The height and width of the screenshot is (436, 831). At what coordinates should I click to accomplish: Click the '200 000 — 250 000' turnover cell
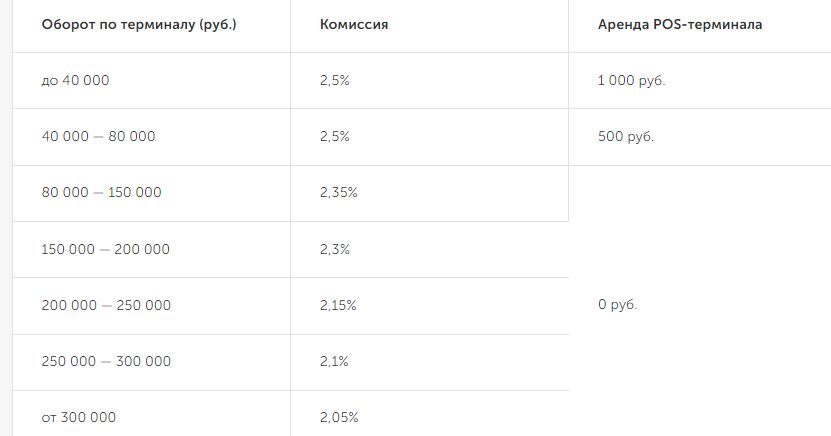coord(106,305)
